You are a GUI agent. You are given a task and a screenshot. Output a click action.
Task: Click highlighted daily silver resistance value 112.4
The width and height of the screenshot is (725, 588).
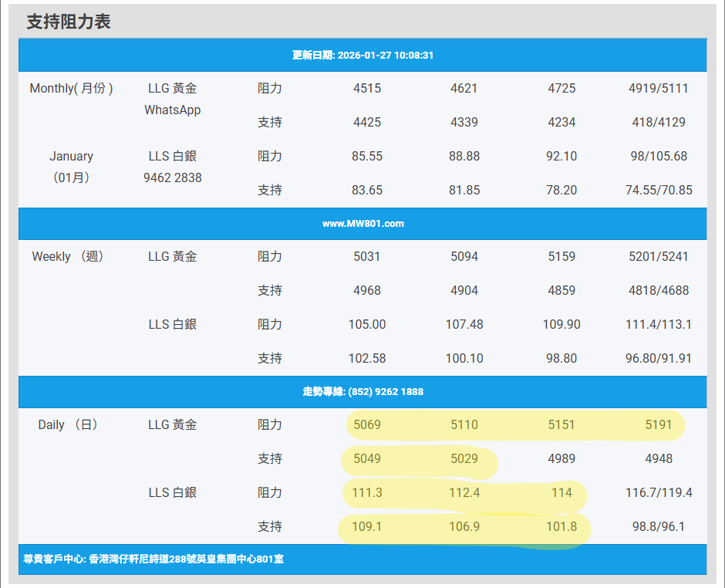464,493
